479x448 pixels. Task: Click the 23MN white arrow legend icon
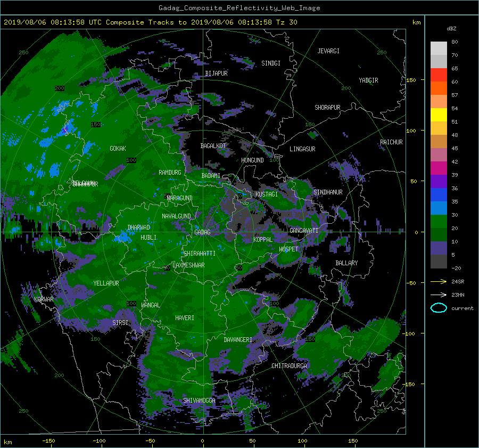pyautogui.click(x=439, y=295)
